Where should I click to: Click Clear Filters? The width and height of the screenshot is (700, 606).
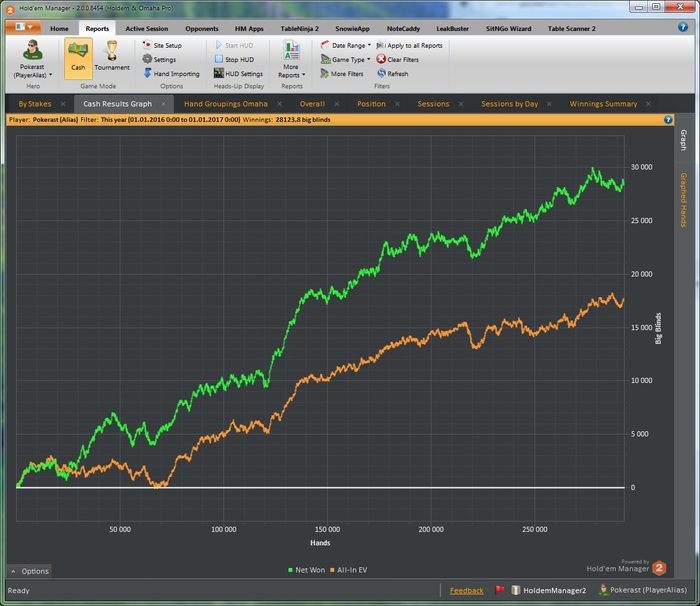coord(397,59)
